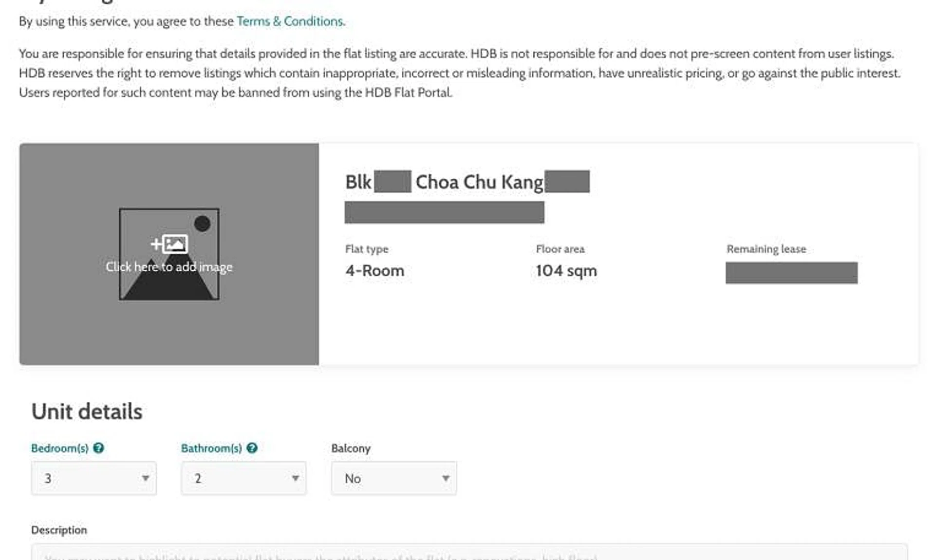Expand the Balcony dropdown showing No
This screenshot has width=935, height=560.
(388, 478)
